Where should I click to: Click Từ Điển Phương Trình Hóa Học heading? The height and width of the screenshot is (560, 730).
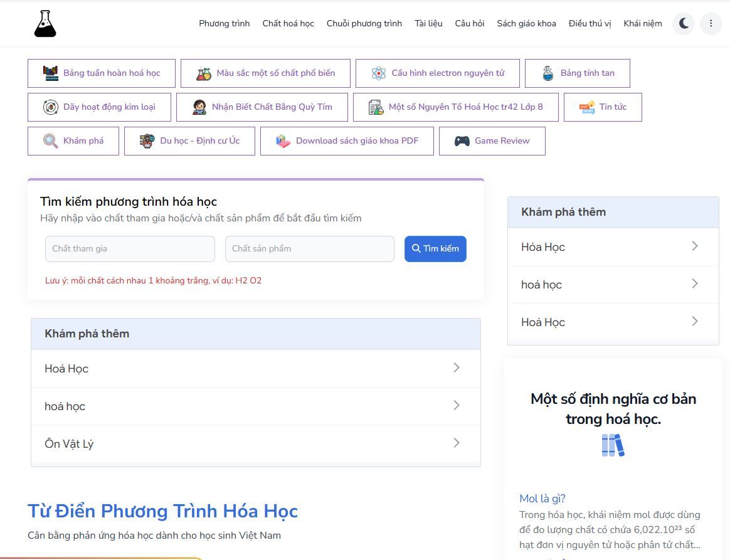(162, 511)
